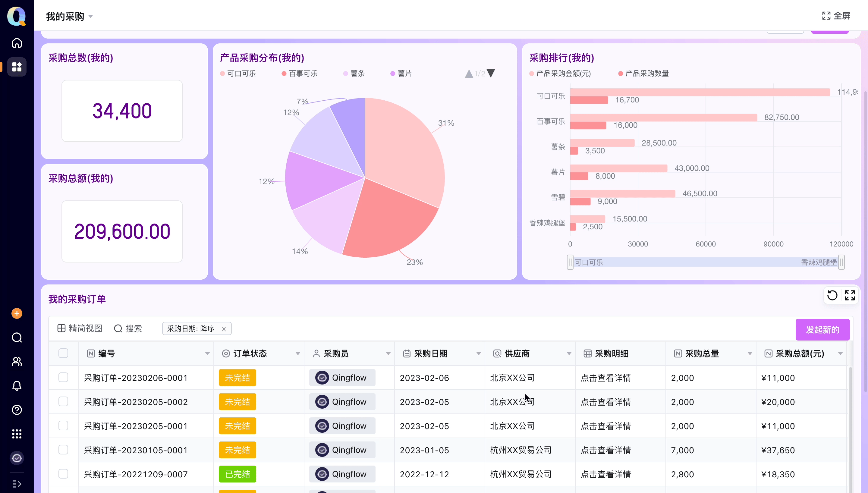
Task: Expand the orders table to fullscreen
Action: tap(850, 295)
